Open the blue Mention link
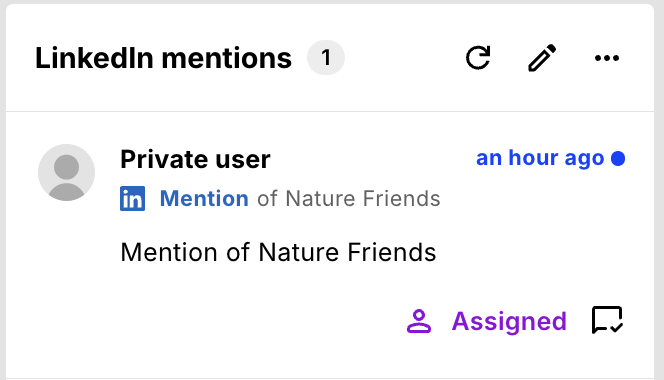The width and height of the screenshot is (664, 380). [204, 198]
